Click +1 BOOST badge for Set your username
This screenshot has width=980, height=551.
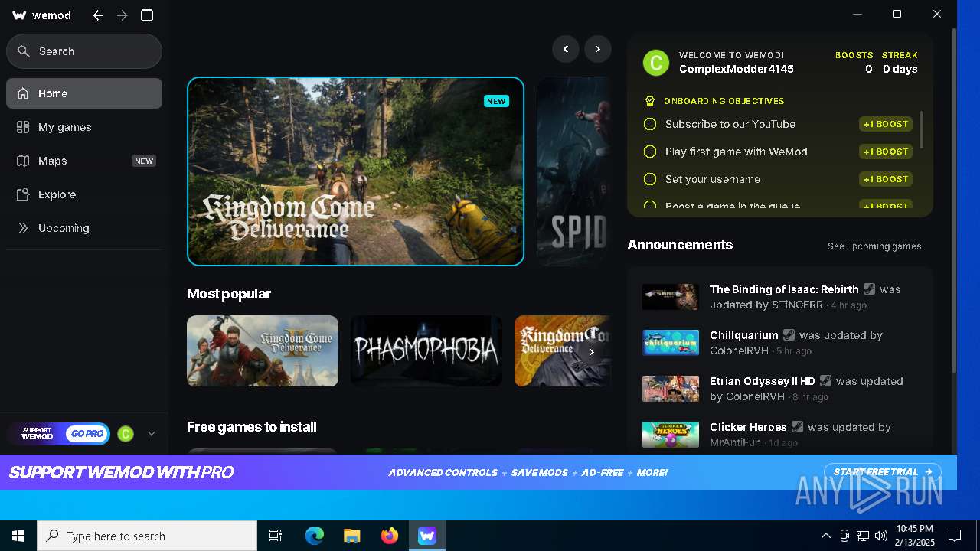(886, 179)
